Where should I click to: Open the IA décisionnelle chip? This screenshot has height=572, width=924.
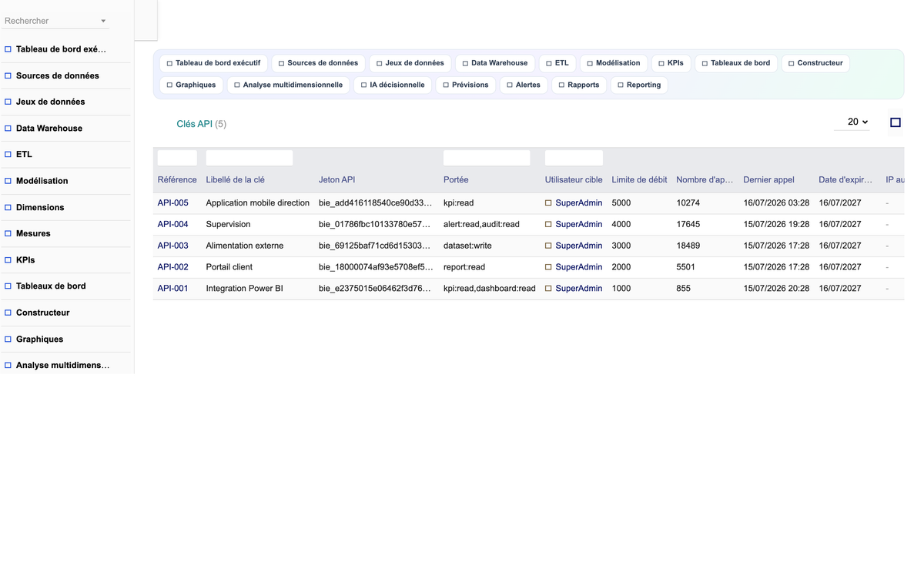(x=393, y=85)
